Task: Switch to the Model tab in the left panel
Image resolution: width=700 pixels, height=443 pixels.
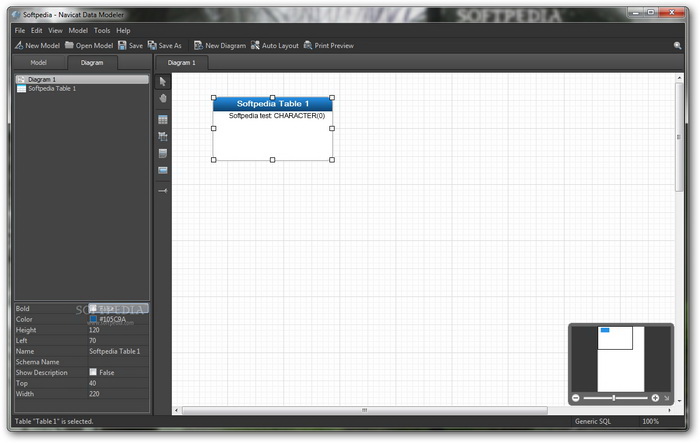Action: click(x=38, y=63)
